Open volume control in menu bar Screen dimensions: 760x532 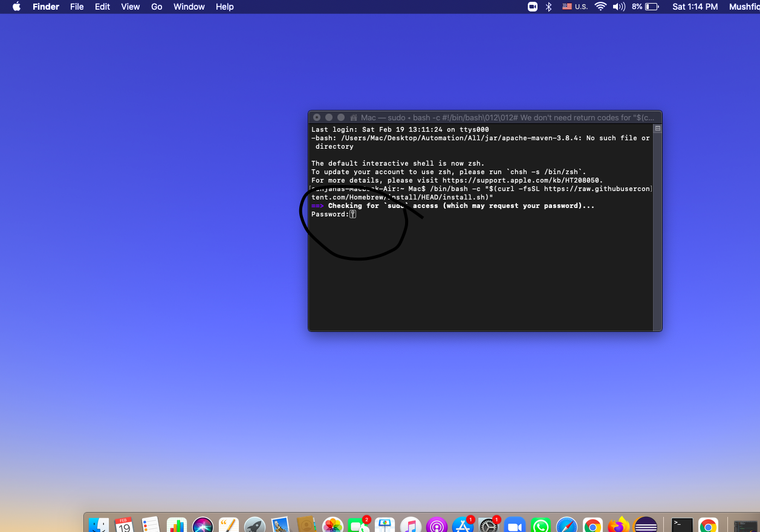[x=619, y=7]
